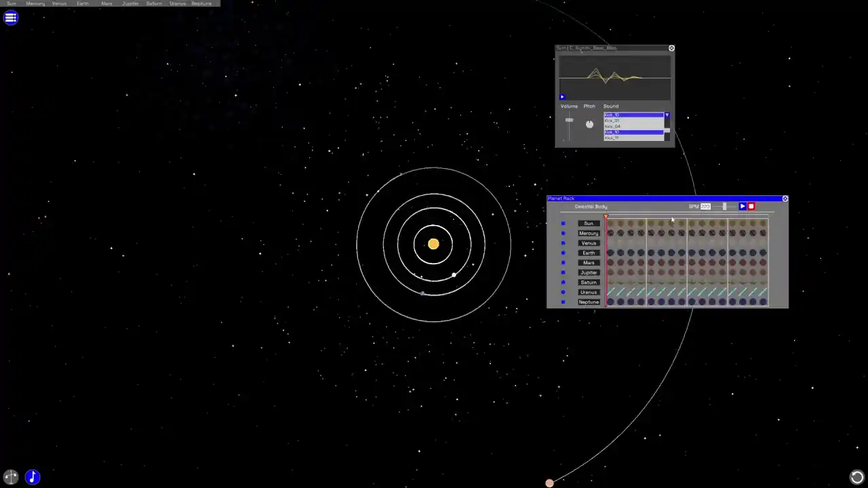Click the Sun button in Planet Rack
Viewport: 868px width, 488px height.
pyautogui.click(x=589, y=224)
